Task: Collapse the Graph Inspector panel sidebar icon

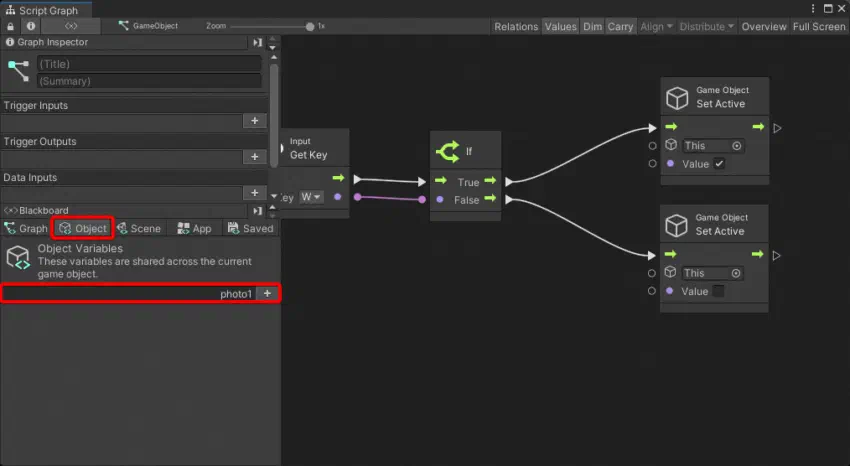Action: point(257,42)
